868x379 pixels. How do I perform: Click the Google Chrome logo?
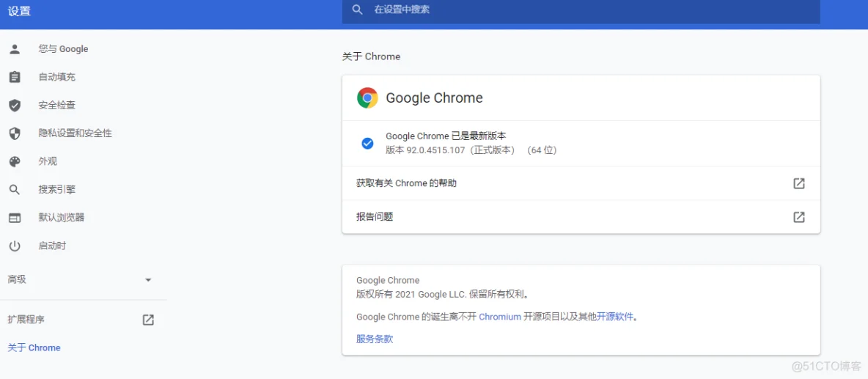[x=367, y=98]
